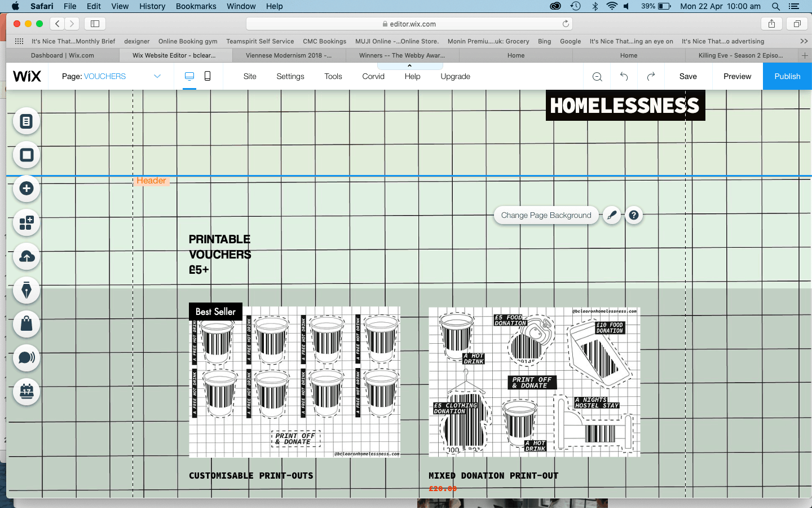Click the Add elements plus icon
The width and height of the screenshot is (812, 508).
pos(27,189)
